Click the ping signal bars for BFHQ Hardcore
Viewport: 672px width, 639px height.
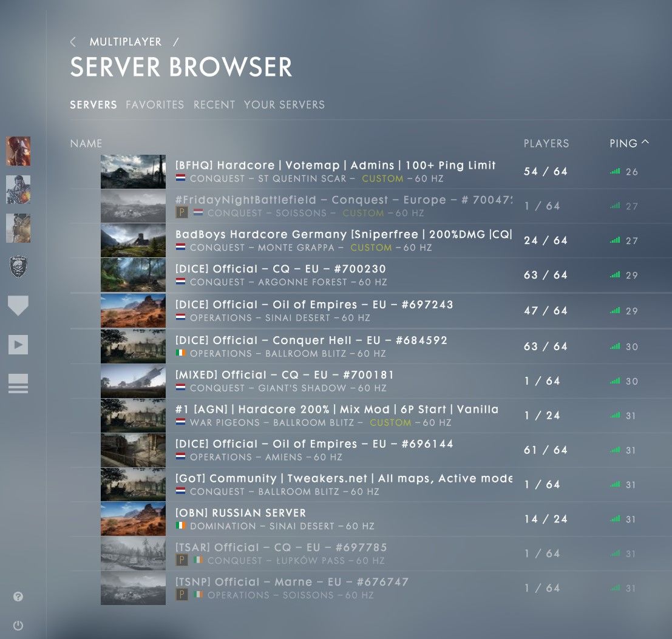click(615, 171)
